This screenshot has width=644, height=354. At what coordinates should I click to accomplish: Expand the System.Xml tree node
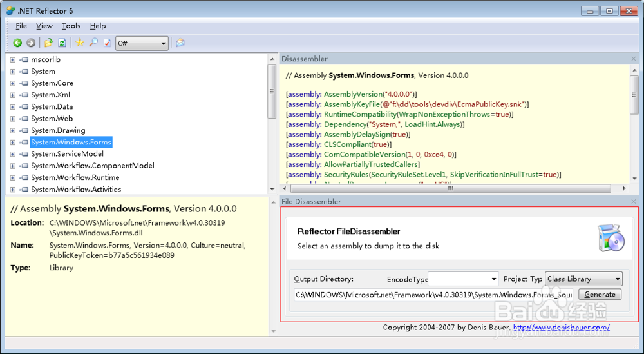click(13, 95)
